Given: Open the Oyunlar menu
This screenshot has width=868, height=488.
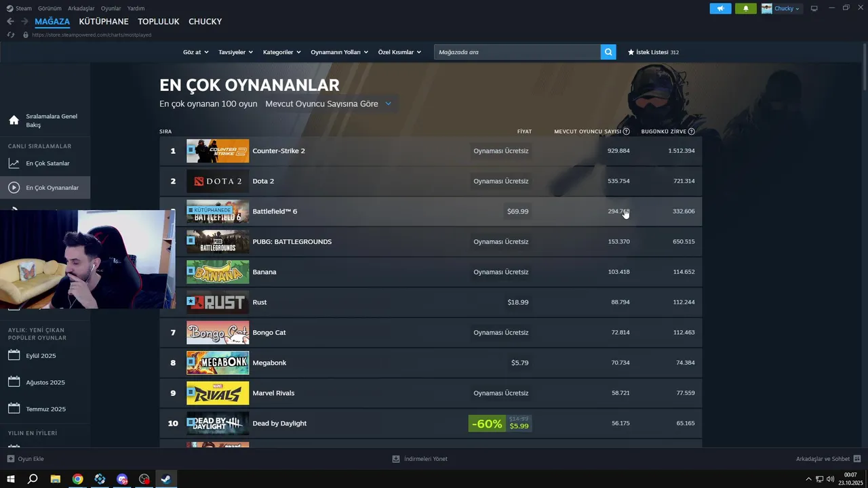Looking at the screenshot, I should [x=111, y=8].
